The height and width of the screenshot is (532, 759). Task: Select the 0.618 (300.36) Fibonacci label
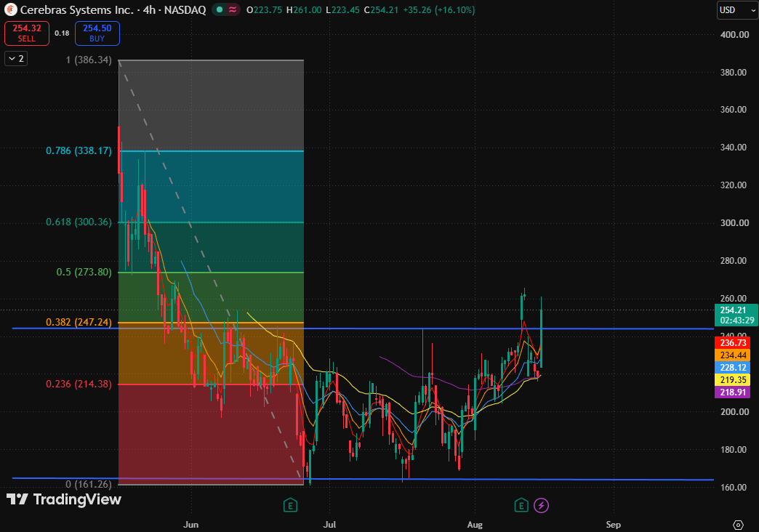pyautogui.click(x=79, y=222)
